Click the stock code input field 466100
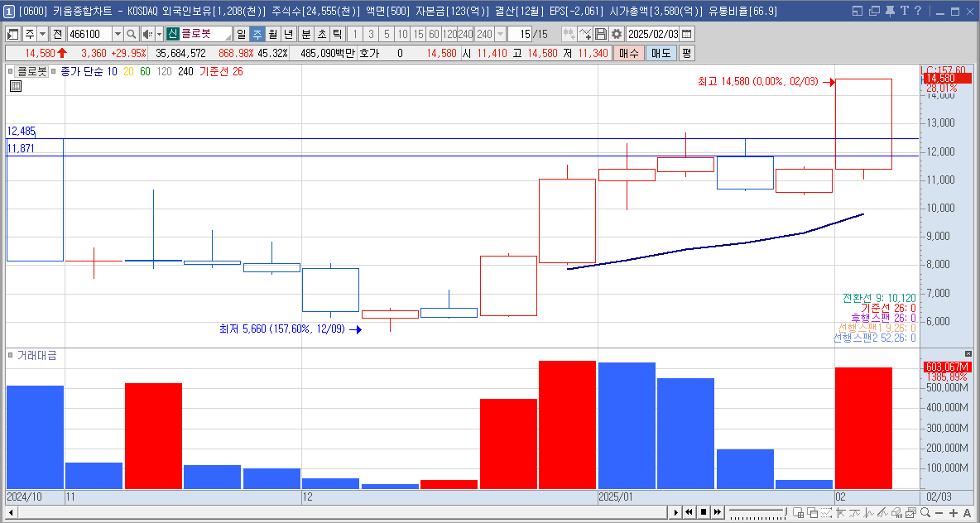This screenshot has width=980, height=523. (x=89, y=34)
